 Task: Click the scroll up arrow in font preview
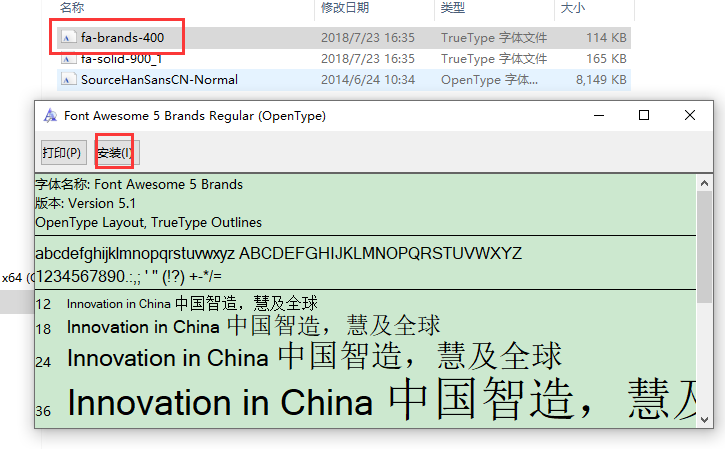coord(704,183)
